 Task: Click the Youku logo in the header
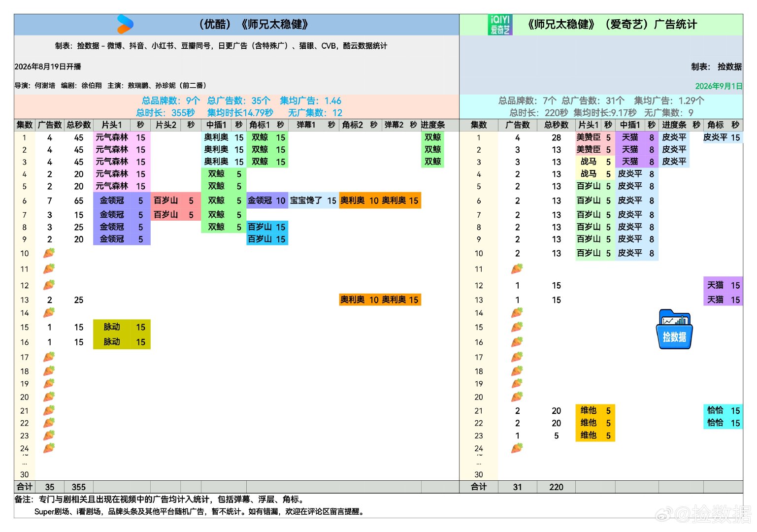click(x=125, y=24)
